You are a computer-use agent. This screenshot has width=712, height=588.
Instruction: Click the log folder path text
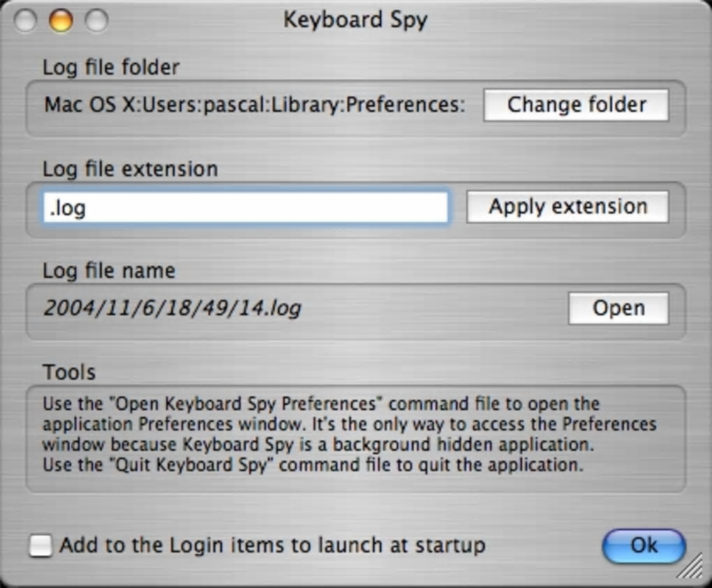tap(254, 105)
